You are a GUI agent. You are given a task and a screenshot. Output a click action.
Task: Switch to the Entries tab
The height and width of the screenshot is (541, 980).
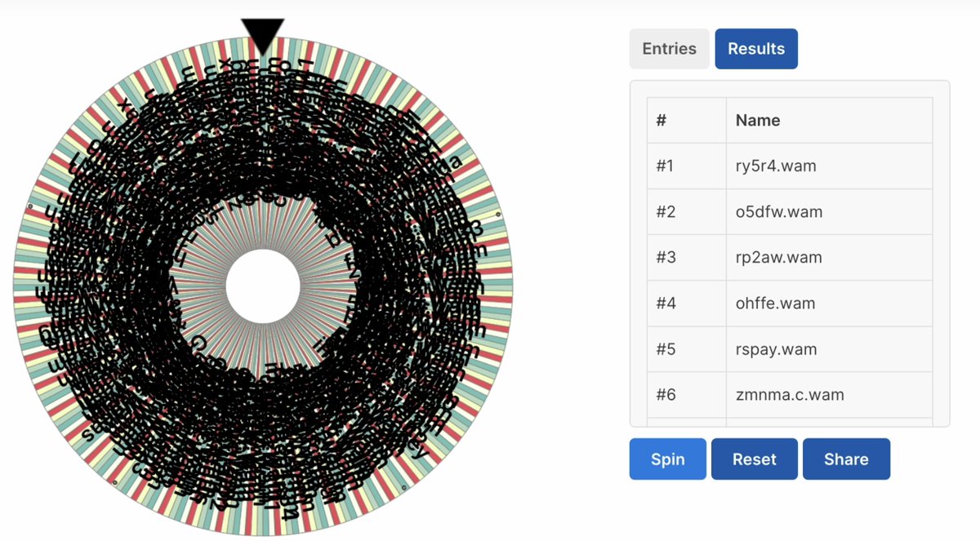669,49
